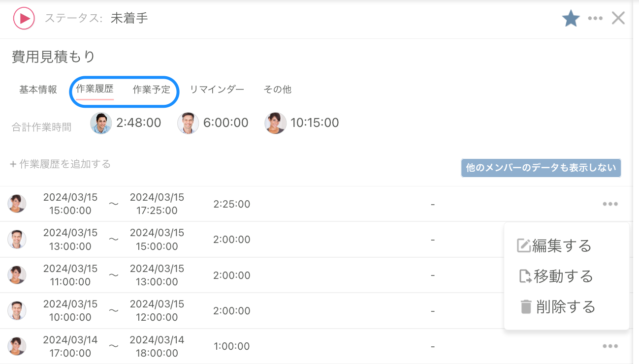Select the avatar showing 2:48:00 total time
639x364 pixels.
100,122
